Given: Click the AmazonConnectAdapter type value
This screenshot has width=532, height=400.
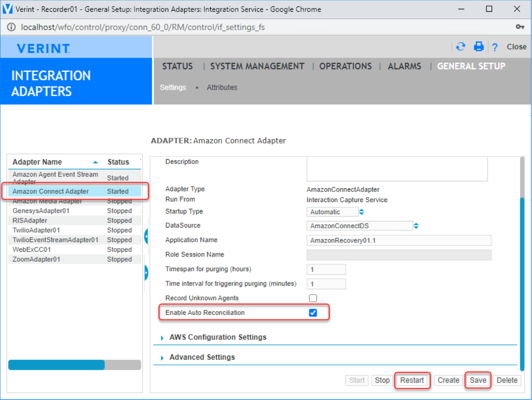Looking at the screenshot, I should click(343, 189).
